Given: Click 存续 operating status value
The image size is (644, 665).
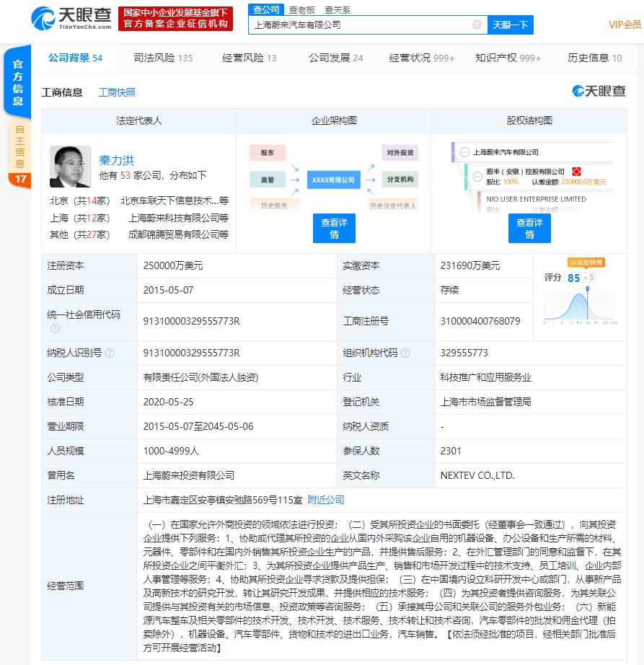Looking at the screenshot, I should (x=449, y=290).
